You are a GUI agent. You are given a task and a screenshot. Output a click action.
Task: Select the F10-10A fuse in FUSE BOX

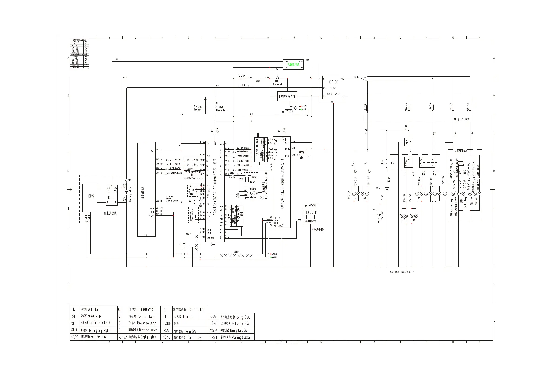tap(367, 107)
